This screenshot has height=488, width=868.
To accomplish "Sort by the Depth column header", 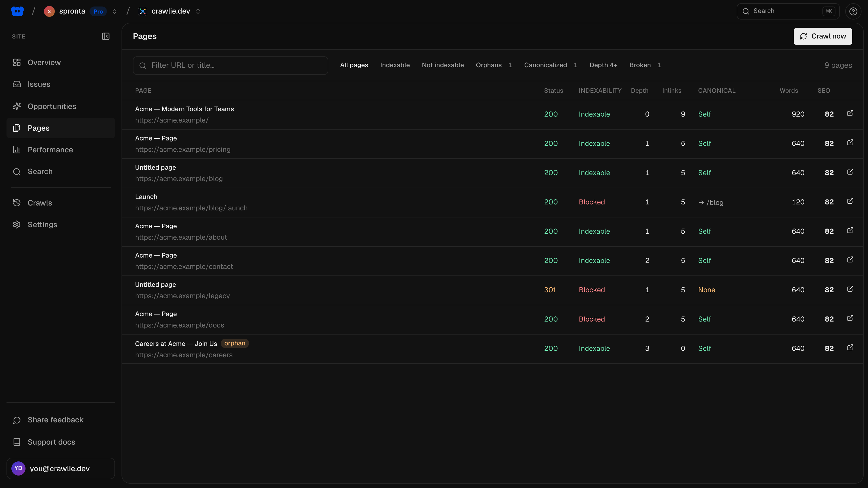I will 639,91.
